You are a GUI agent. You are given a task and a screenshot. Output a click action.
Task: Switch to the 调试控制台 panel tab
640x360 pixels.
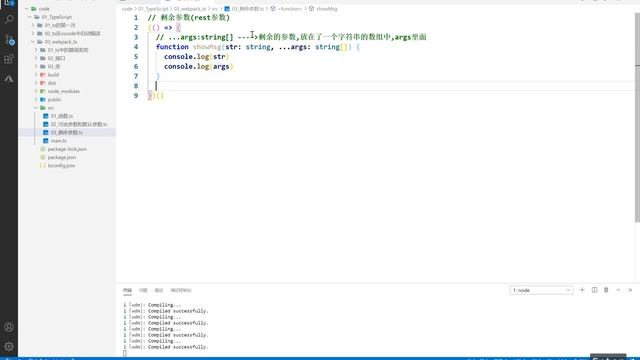click(181, 290)
